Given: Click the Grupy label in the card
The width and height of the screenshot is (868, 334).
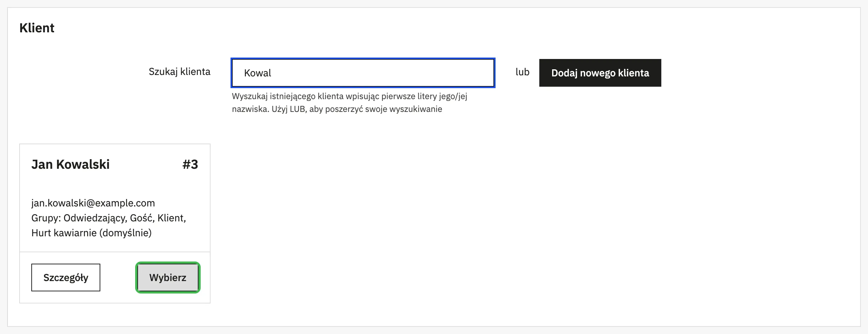Looking at the screenshot, I should pos(46,218).
